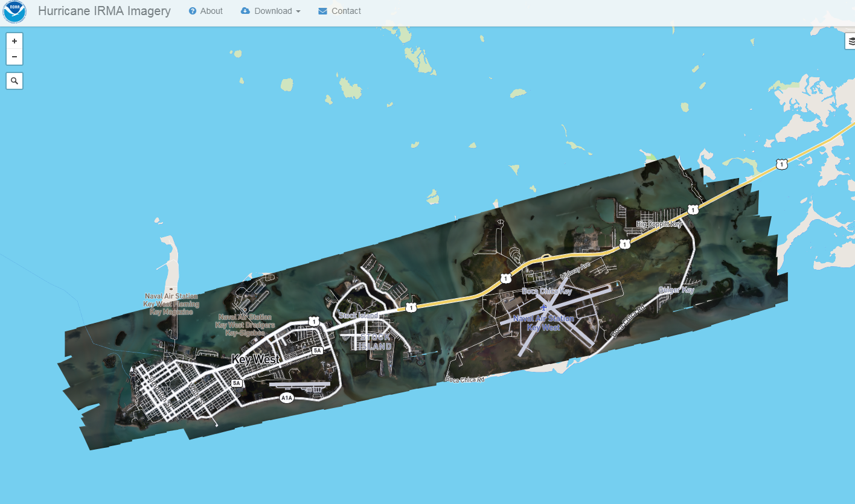This screenshot has height=504, width=855.
Task: Open the layers control icon
Action: (851, 41)
